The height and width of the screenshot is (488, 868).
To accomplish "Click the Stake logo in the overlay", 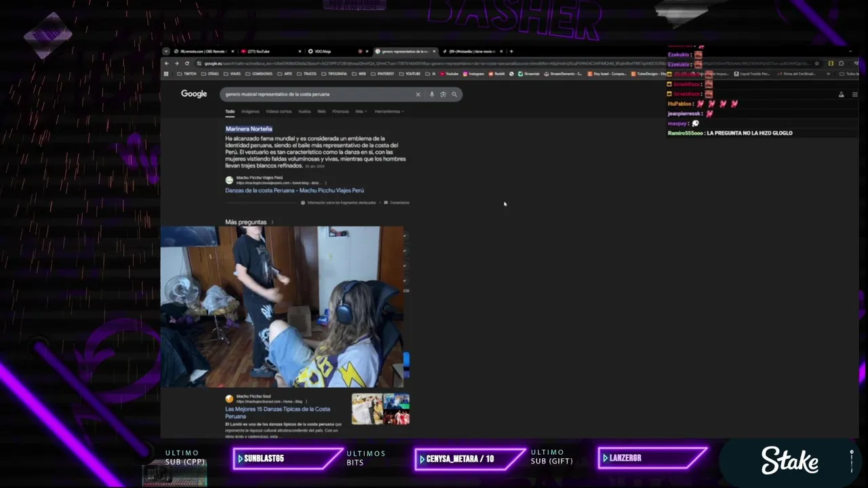I will pyautogui.click(x=790, y=460).
